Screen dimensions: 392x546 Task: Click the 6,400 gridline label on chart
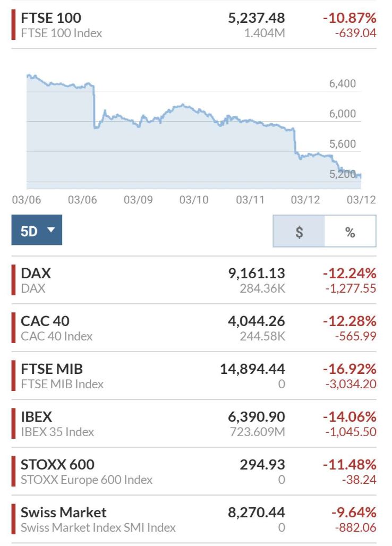tap(343, 84)
